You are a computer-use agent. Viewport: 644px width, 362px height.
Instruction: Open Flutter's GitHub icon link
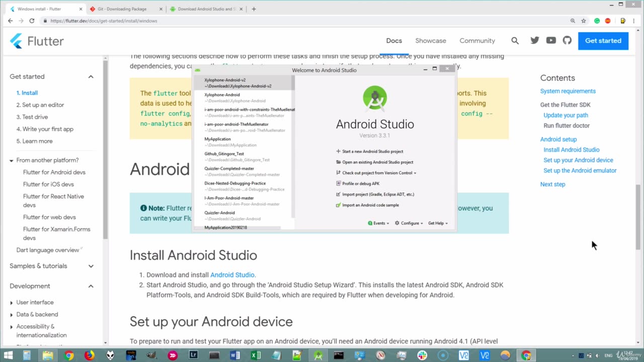567,40
